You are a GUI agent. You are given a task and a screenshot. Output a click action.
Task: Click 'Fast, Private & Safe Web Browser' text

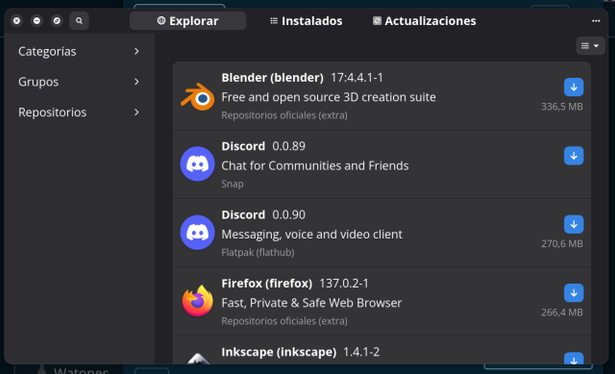point(311,303)
